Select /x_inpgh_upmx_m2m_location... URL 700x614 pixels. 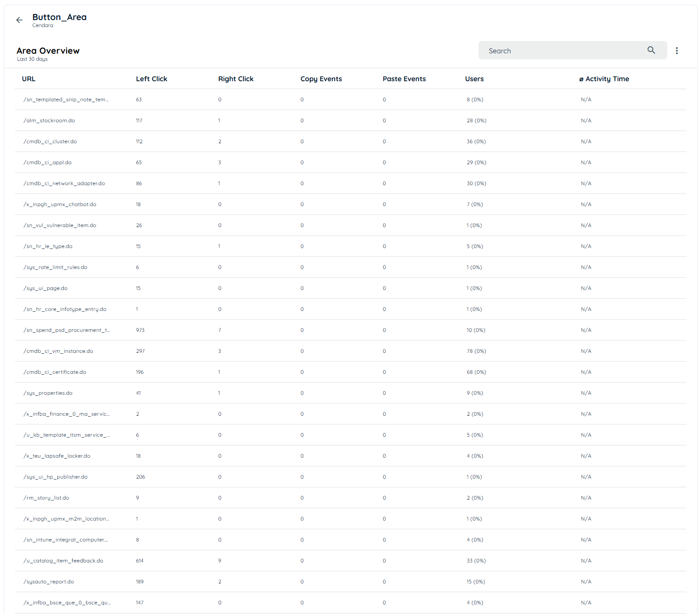coord(66,519)
